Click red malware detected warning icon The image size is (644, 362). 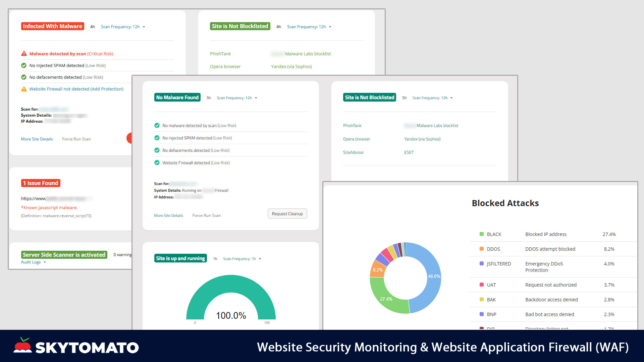(24, 54)
